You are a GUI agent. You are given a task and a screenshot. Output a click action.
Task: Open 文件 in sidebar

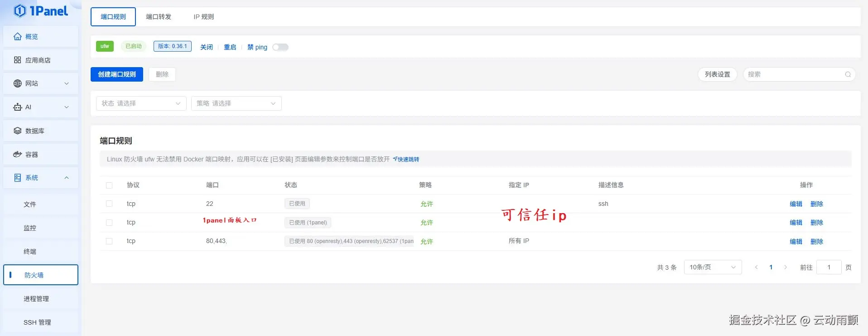click(x=41, y=205)
